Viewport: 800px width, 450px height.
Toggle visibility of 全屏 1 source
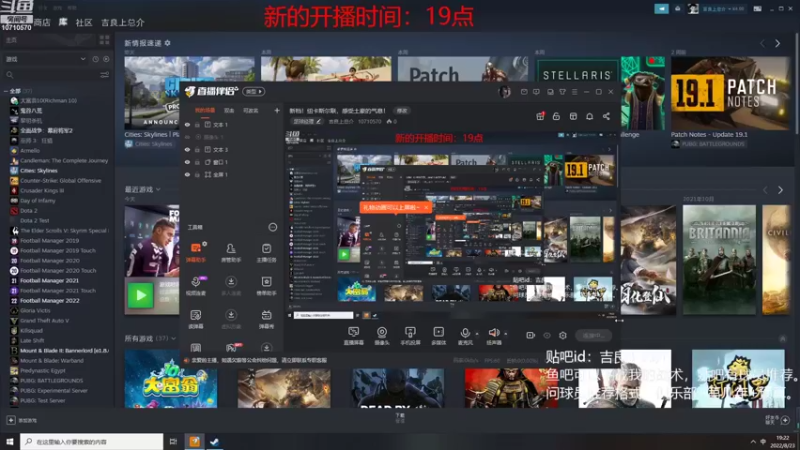187,174
